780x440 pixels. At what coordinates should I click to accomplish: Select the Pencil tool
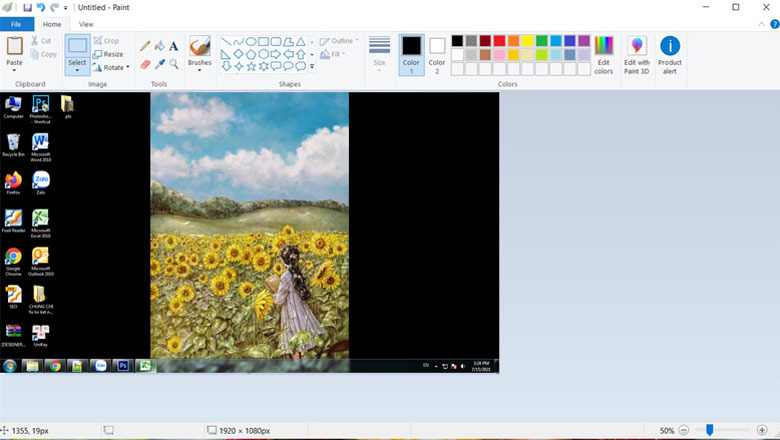point(145,46)
